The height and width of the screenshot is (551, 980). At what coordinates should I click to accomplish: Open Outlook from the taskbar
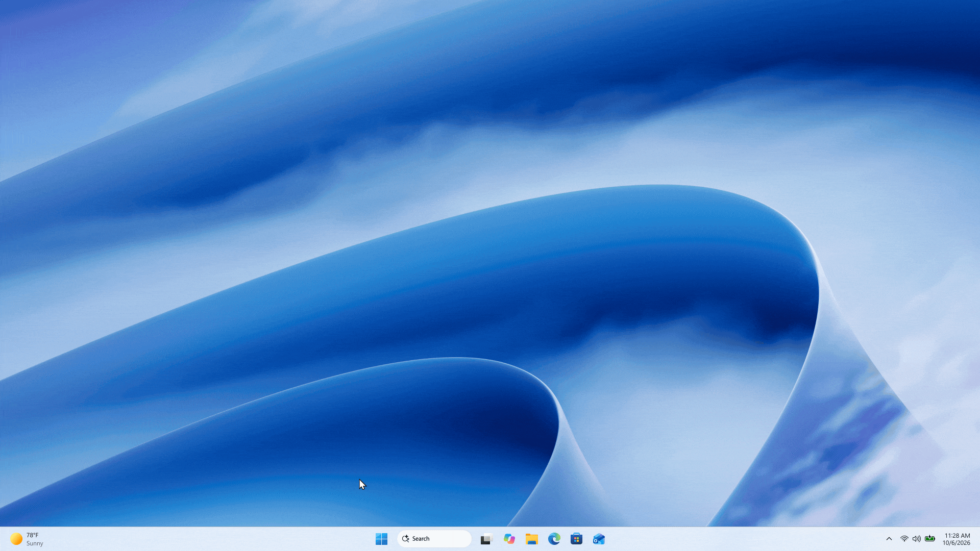coord(599,539)
